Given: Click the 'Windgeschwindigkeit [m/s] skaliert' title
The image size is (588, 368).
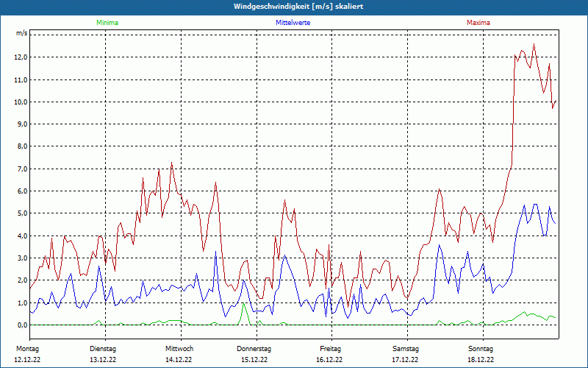Looking at the screenshot, I should 298,7.
